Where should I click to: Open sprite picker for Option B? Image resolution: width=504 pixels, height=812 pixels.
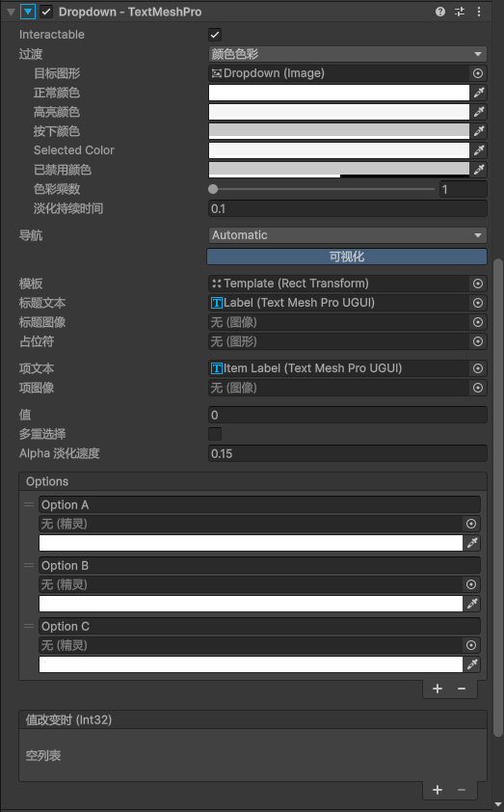tap(471, 584)
